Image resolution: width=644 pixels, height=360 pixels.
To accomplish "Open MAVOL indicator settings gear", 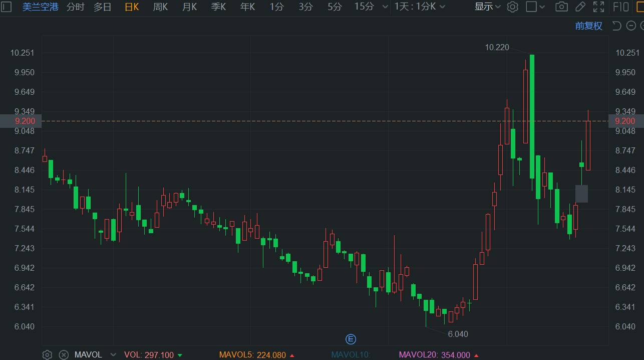I will click(47, 354).
